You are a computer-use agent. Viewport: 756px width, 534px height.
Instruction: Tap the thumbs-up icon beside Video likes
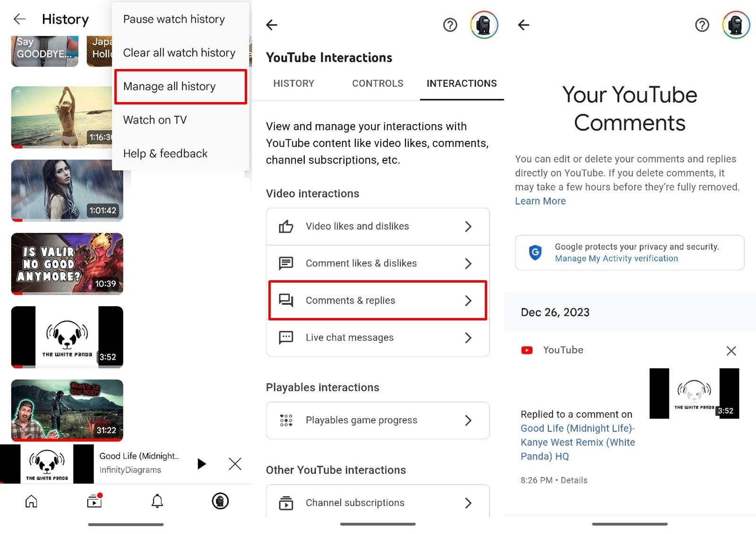[286, 226]
